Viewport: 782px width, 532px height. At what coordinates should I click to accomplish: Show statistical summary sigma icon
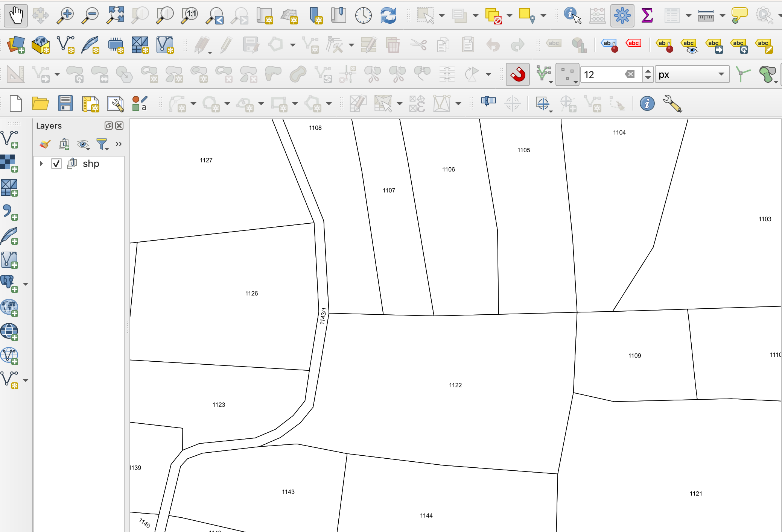point(647,15)
